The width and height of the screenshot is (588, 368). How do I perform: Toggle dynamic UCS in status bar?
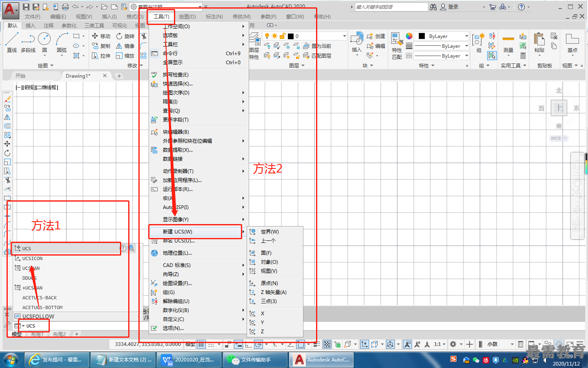coord(364,344)
